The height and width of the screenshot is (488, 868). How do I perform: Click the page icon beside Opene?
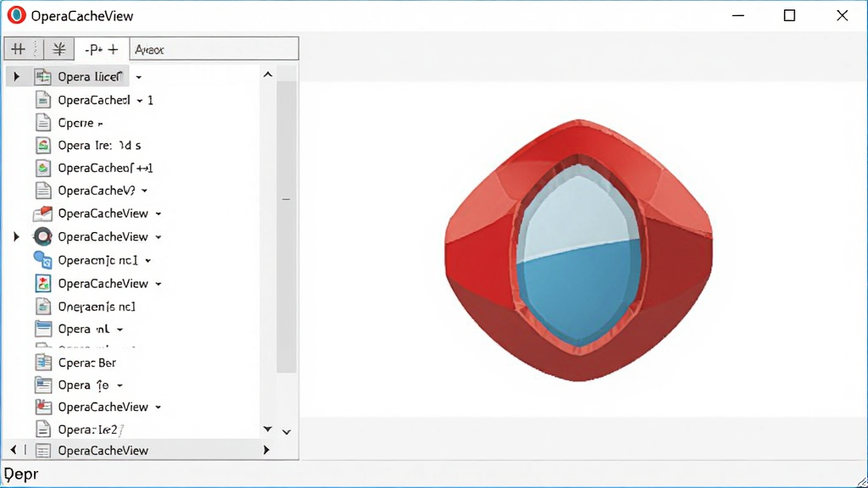pos(42,122)
